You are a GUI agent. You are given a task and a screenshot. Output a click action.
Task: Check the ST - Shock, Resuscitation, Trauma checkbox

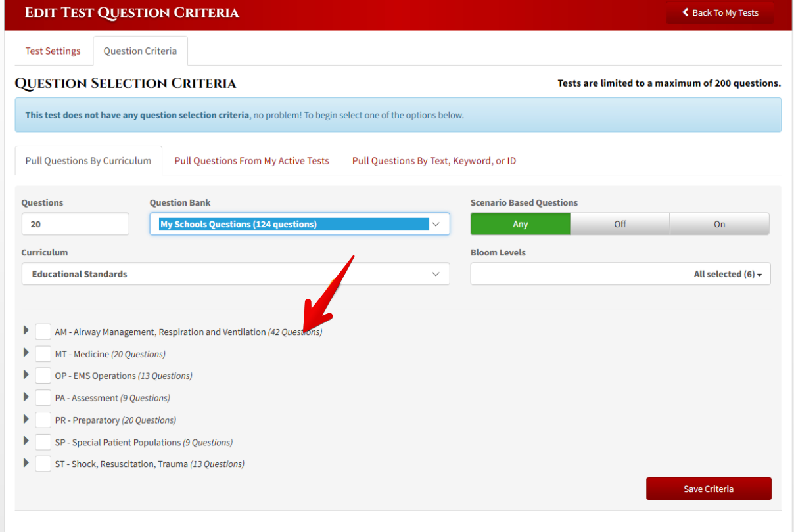tap(43, 464)
